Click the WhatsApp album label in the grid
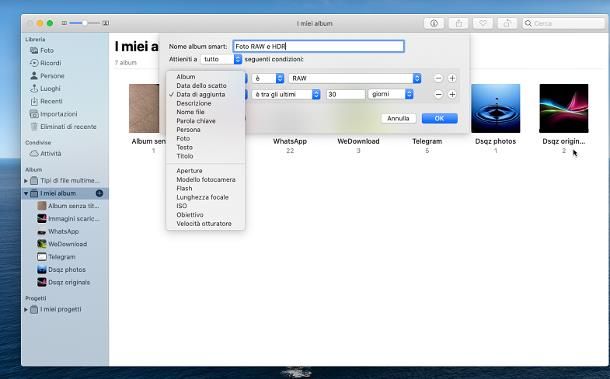 290,141
